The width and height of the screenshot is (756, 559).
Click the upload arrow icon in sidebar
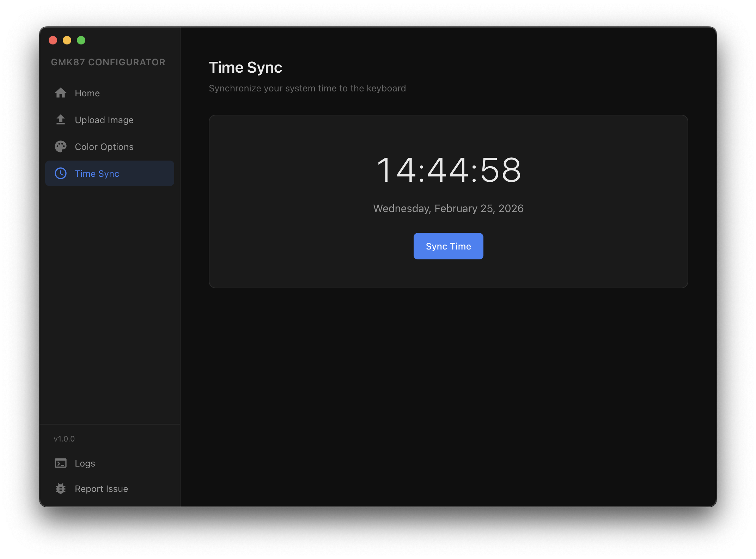tap(60, 120)
